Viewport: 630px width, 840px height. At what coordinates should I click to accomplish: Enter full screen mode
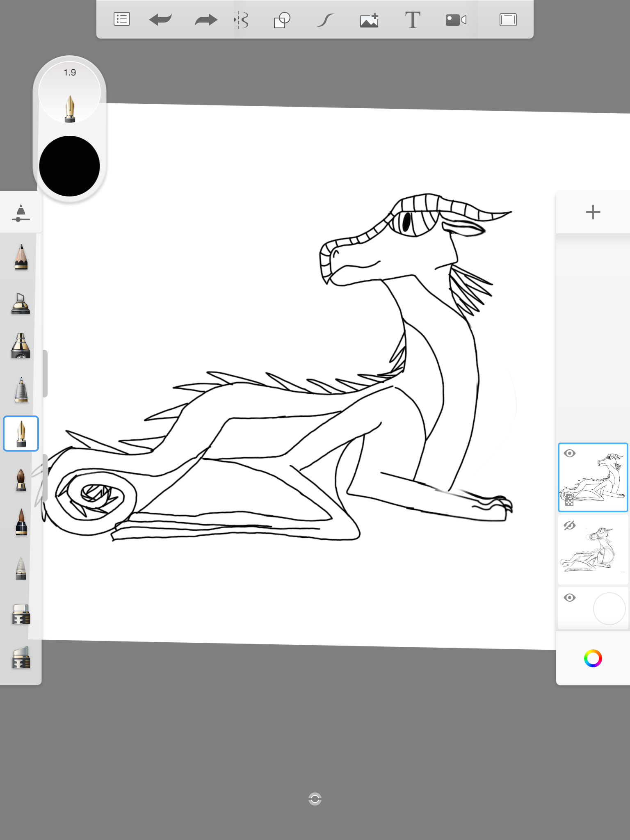(x=508, y=20)
